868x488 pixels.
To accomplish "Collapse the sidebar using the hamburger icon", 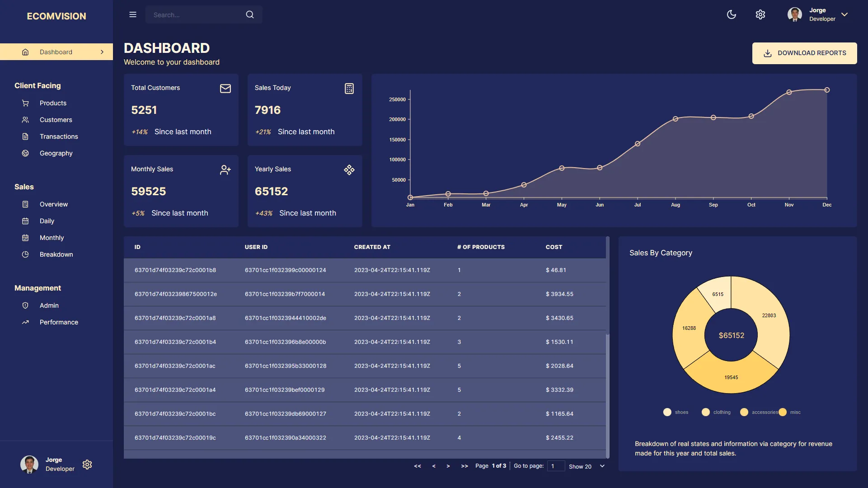I will [132, 14].
